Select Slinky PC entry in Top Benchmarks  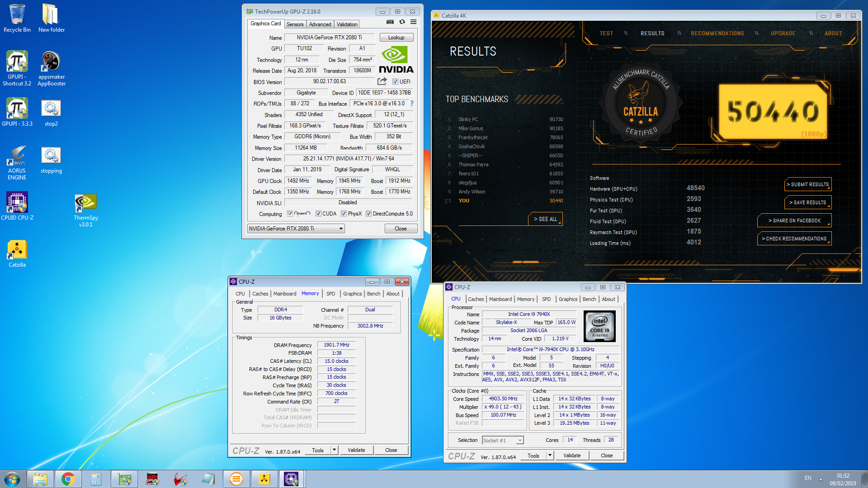click(x=505, y=119)
